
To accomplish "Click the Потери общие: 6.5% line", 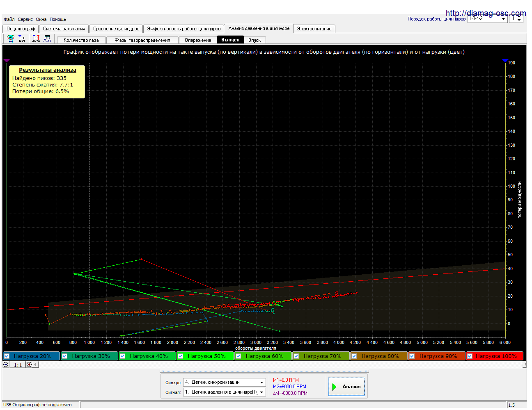I will [41, 91].
